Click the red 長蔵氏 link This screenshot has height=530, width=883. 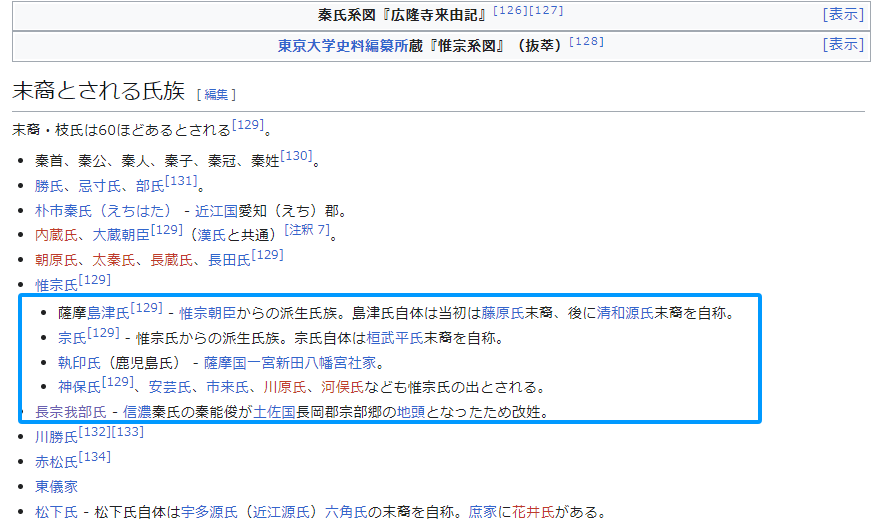[x=172, y=260]
